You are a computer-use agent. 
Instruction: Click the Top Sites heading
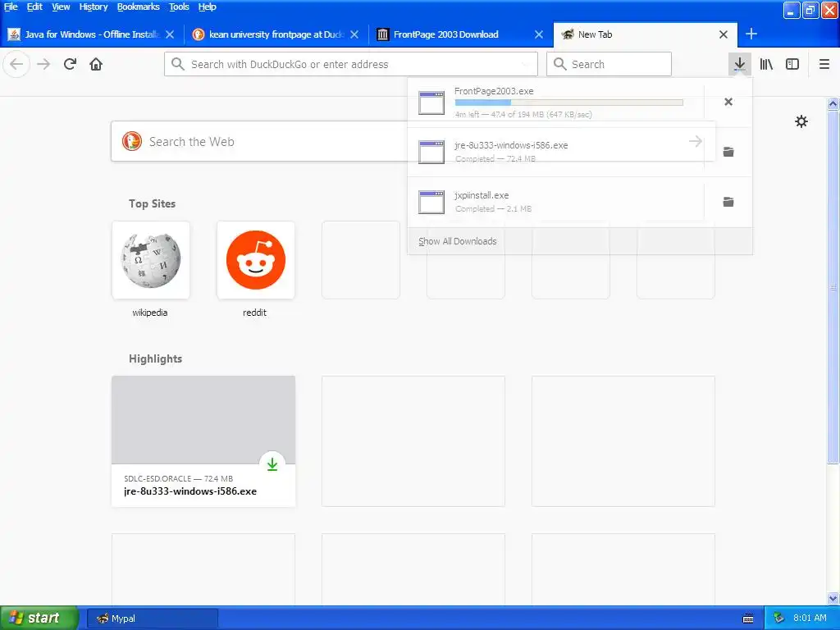point(152,203)
